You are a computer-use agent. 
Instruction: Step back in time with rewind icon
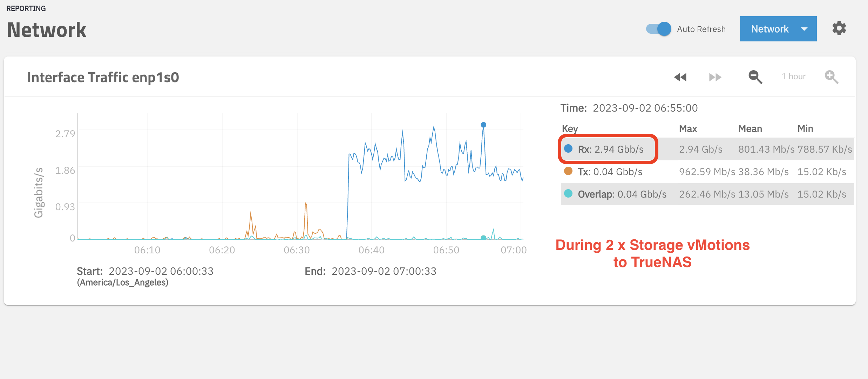pyautogui.click(x=680, y=77)
